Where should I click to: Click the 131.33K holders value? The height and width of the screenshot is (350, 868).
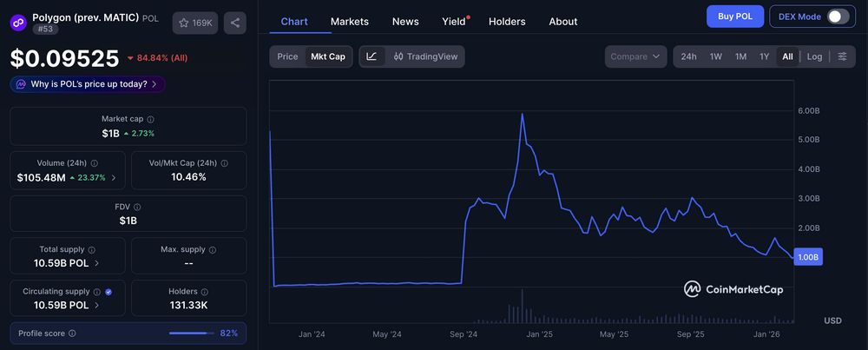tap(188, 305)
